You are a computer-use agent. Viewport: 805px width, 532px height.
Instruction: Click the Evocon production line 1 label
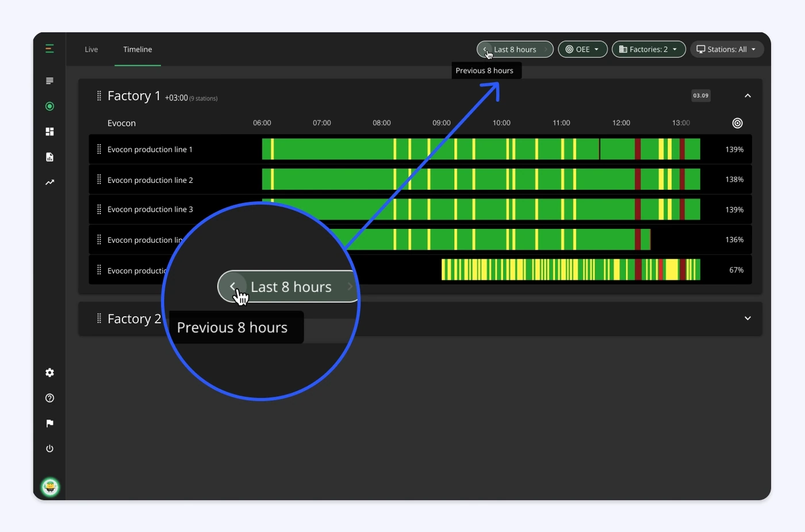(150, 150)
